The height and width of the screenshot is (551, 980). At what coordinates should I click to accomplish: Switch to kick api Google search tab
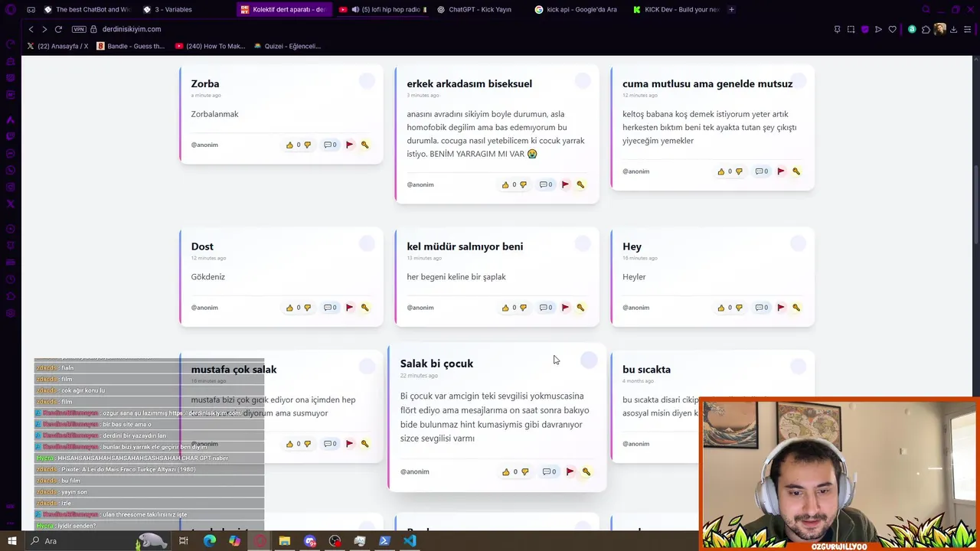579,9
